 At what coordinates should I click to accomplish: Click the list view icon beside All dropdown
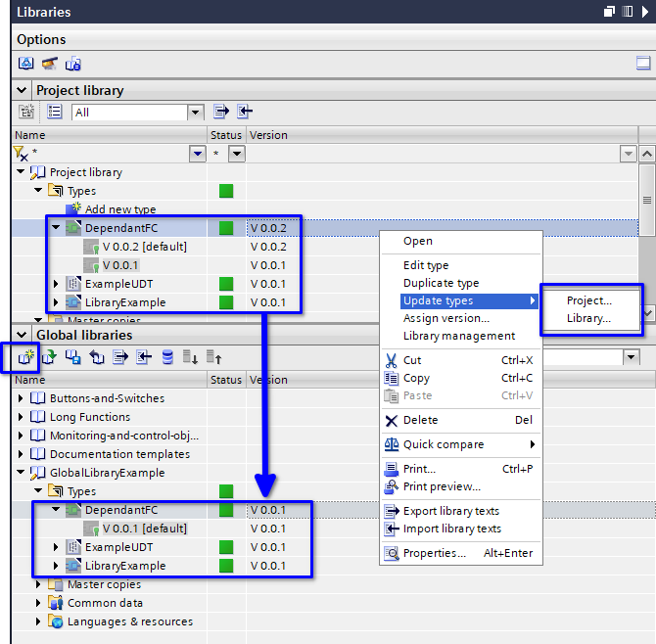55,112
